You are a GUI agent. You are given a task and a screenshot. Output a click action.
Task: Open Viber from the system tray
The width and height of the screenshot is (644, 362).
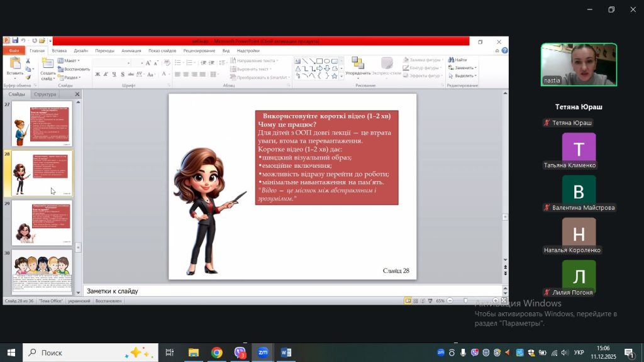click(475, 353)
